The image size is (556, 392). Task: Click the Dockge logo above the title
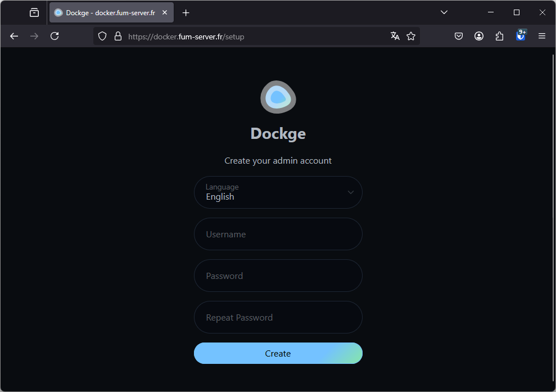coord(278,97)
